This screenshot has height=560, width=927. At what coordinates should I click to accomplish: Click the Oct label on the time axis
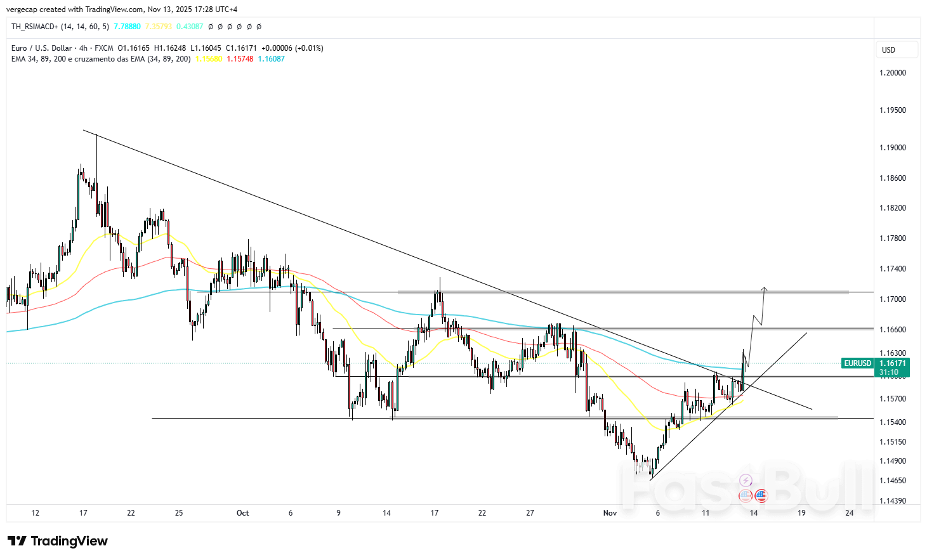coord(242,513)
